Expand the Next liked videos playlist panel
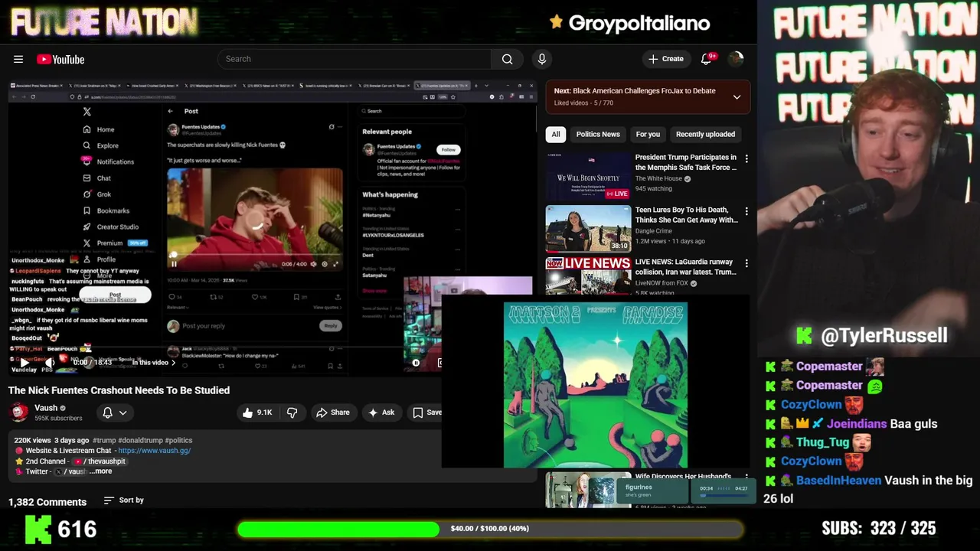Image resolution: width=980 pixels, height=551 pixels. click(737, 97)
